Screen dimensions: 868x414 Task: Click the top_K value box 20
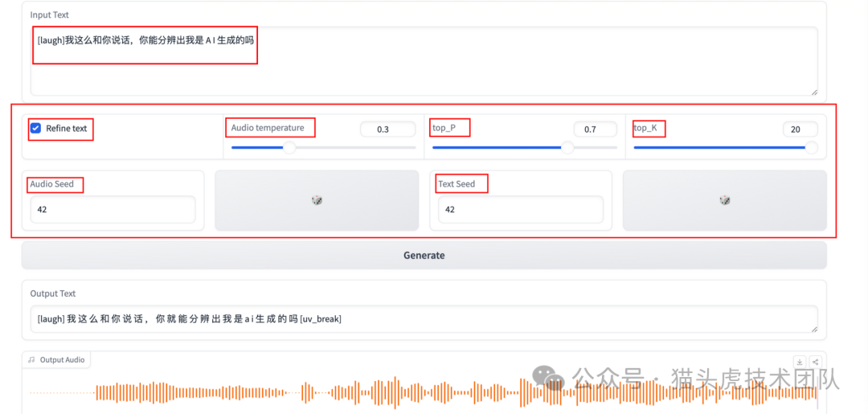[800, 129]
